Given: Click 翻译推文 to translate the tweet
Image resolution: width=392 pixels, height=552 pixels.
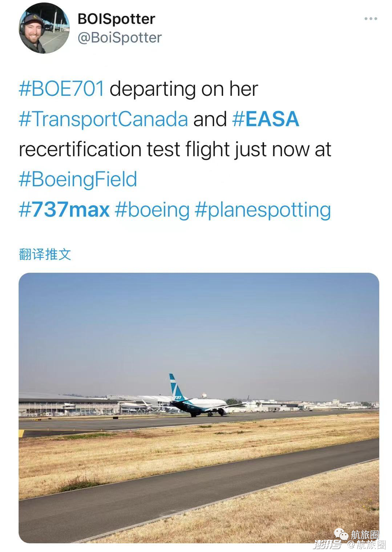Looking at the screenshot, I should (45, 254).
